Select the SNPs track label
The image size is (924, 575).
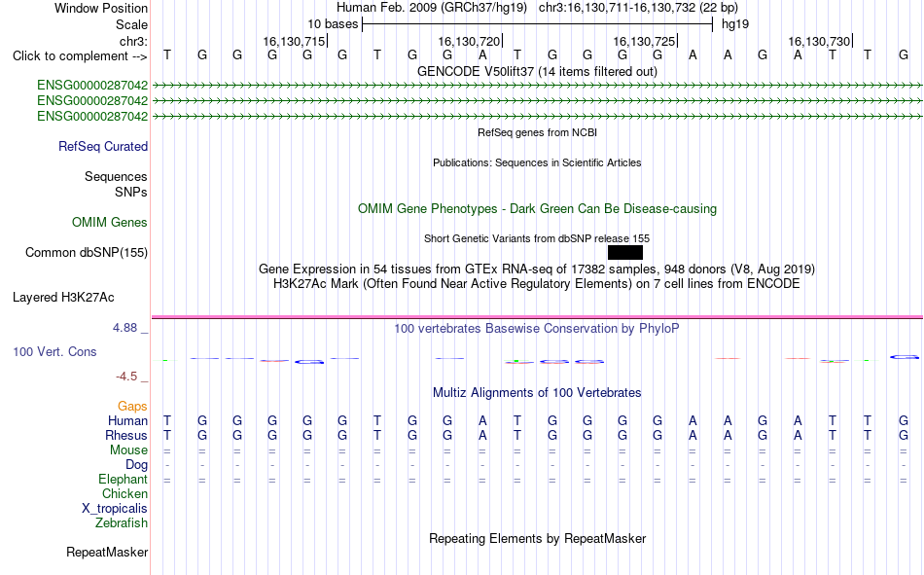pos(131,193)
